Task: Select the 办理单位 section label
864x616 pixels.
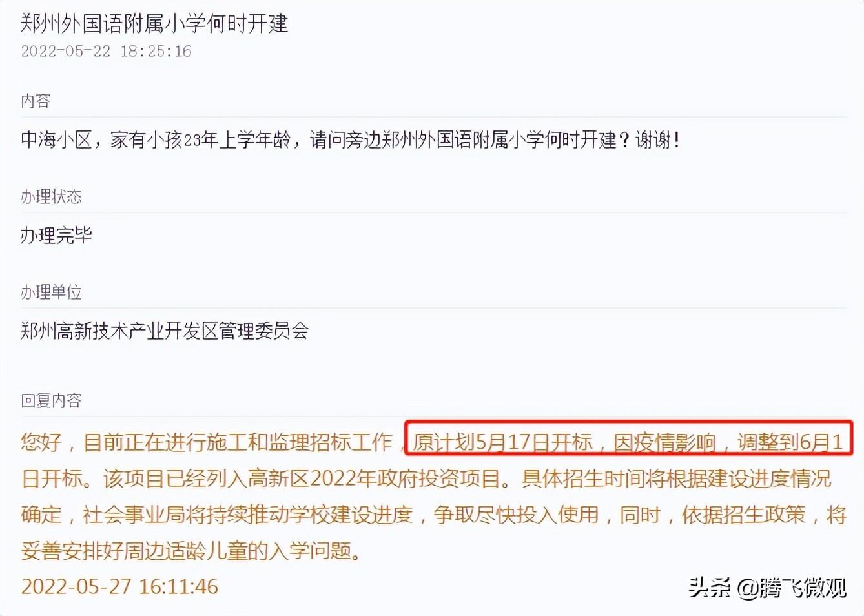Action: point(51,292)
